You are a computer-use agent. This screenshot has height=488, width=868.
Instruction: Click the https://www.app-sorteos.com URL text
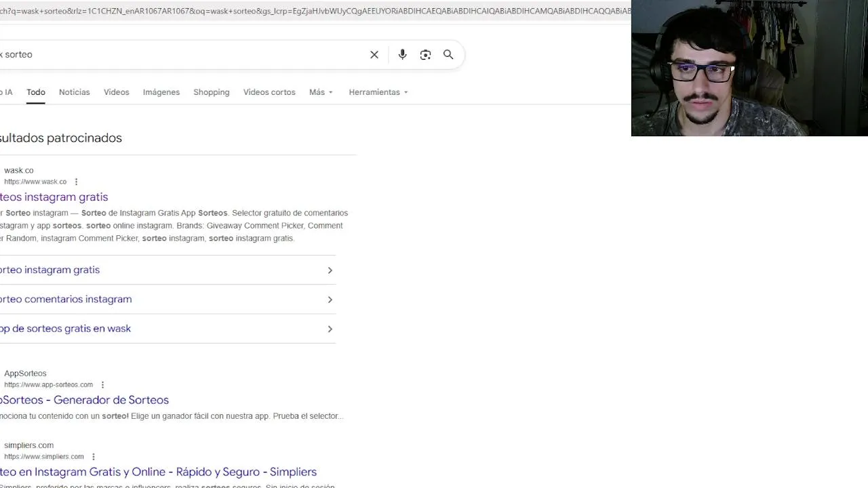coord(48,385)
